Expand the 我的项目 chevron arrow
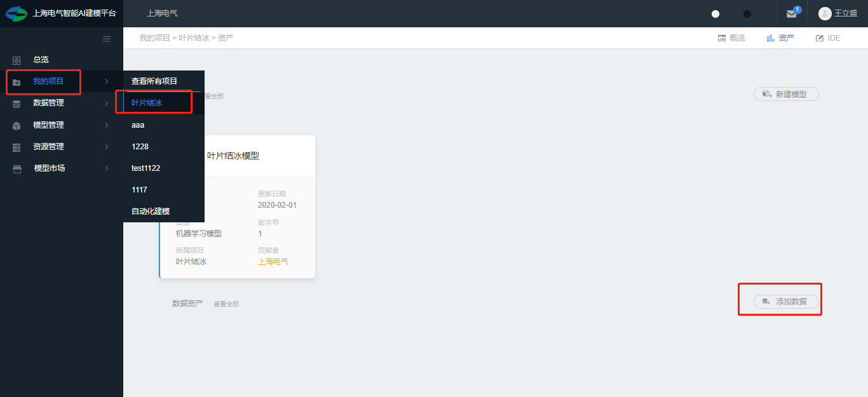The height and width of the screenshot is (397, 868). (x=107, y=81)
